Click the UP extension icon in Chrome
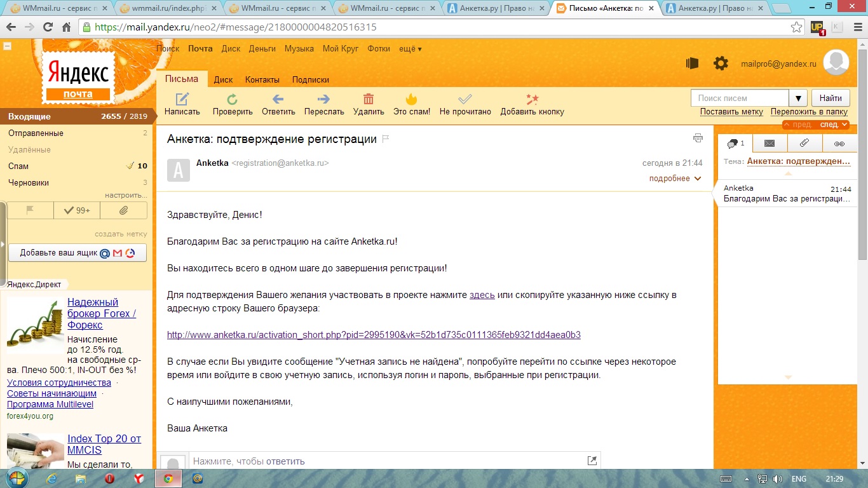This screenshot has height=488, width=868. click(818, 27)
